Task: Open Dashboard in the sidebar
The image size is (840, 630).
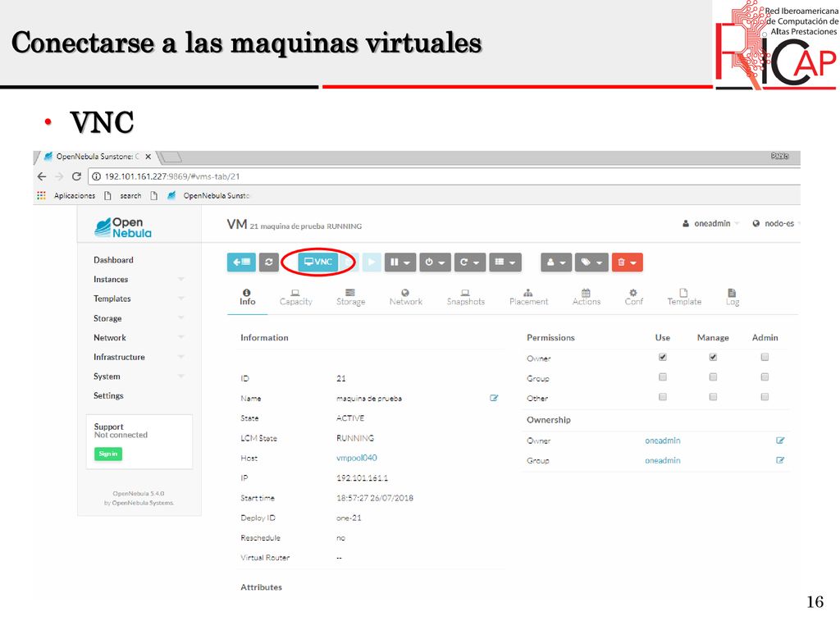Action: pos(113,260)
